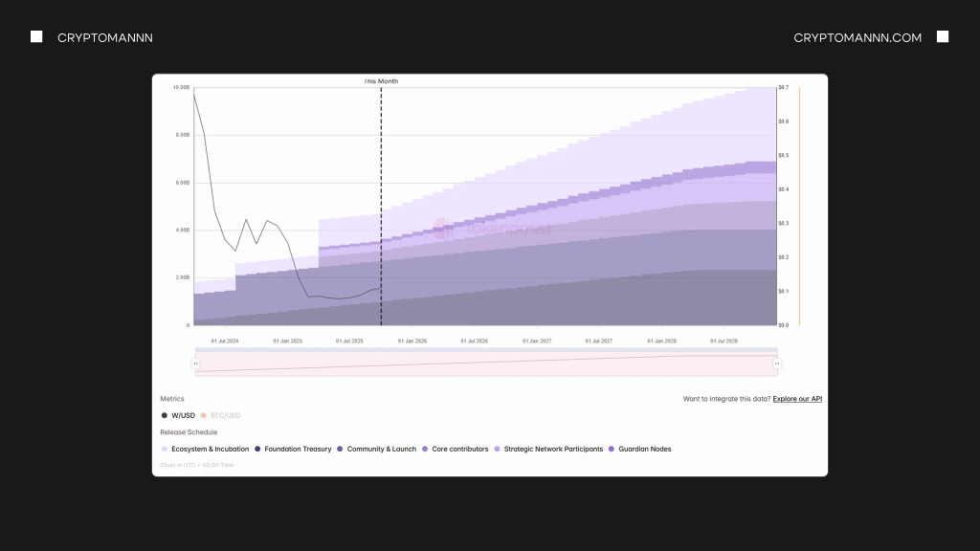Click the CRYPTOMANNN.COM website text
The width and height of the screenshot is (980, 551).
(857, 37)
